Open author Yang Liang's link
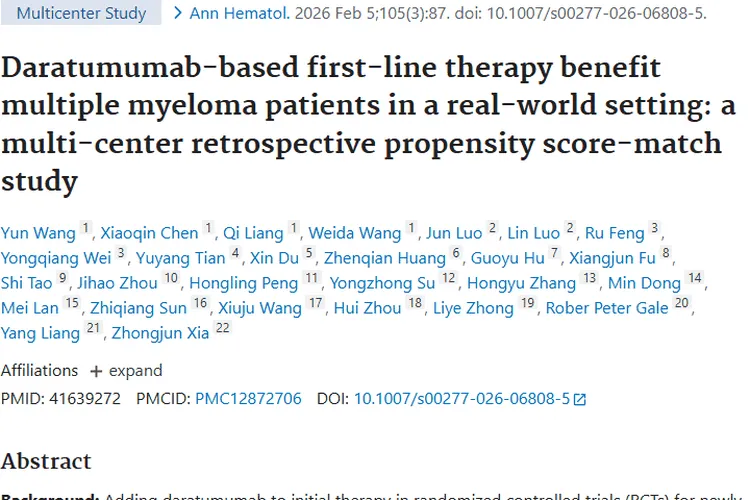 [42, 333]
